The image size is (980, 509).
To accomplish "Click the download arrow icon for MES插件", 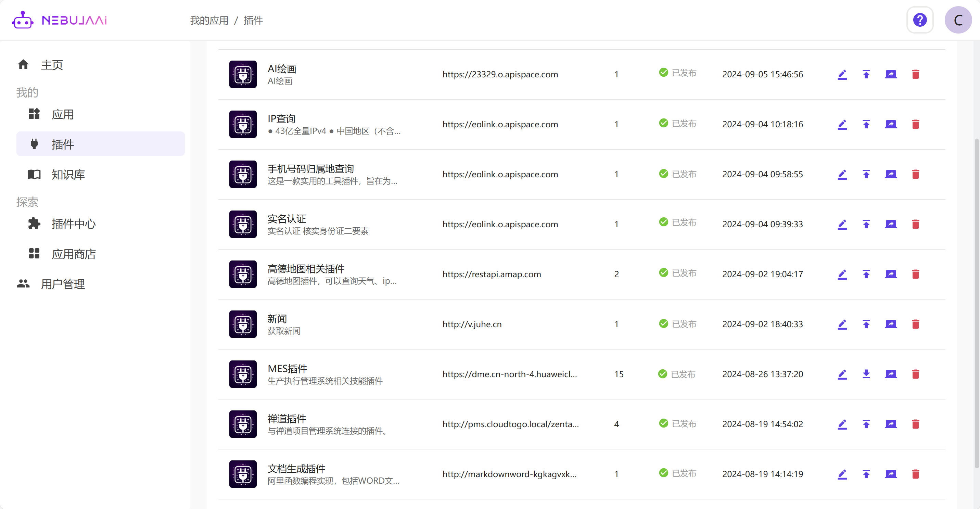I will [x=866, y=374].
